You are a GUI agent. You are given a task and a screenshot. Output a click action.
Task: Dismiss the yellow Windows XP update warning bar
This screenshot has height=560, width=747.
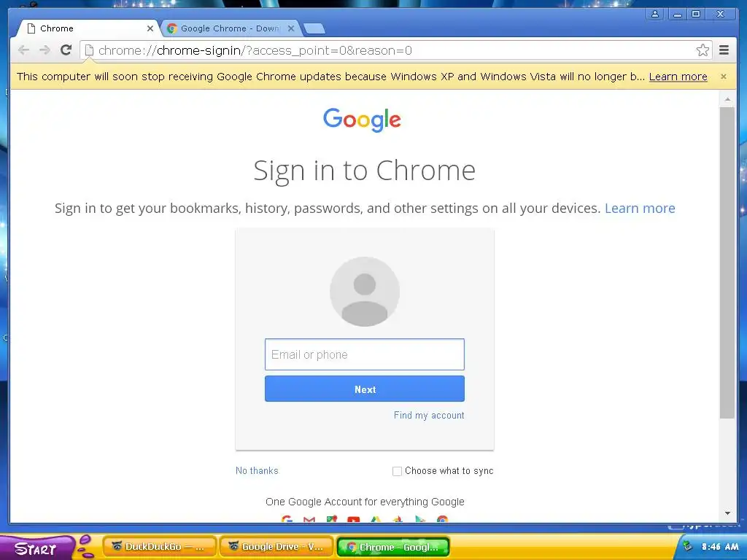(x=724, y=76)
